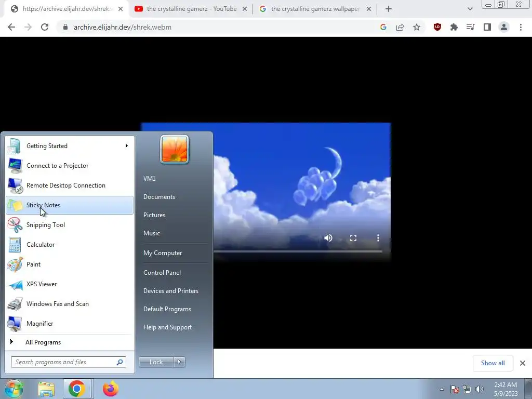Open the video player's more options menu

(378, 238)
